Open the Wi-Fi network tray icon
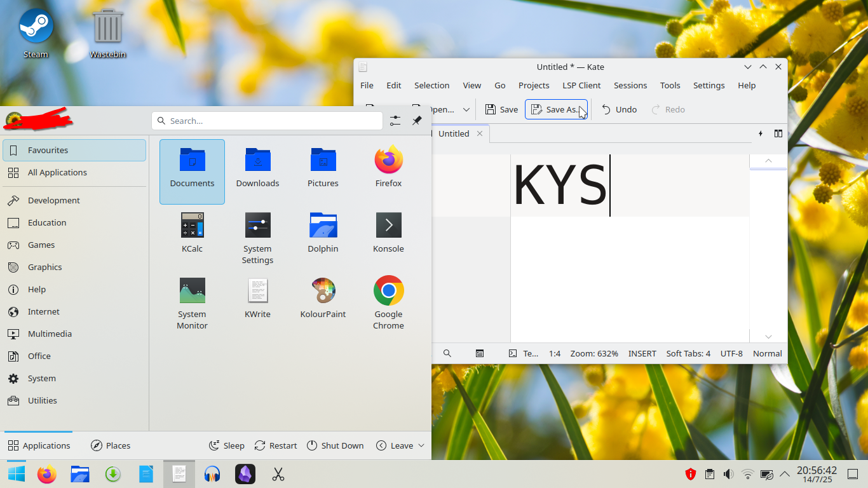This screenshot has height=488, width=868. click(748, 474)
